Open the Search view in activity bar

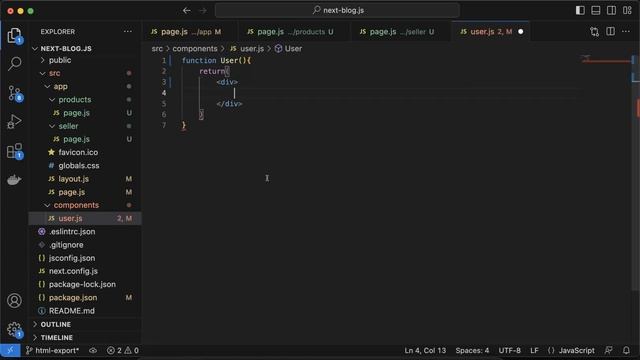[14, 64]
